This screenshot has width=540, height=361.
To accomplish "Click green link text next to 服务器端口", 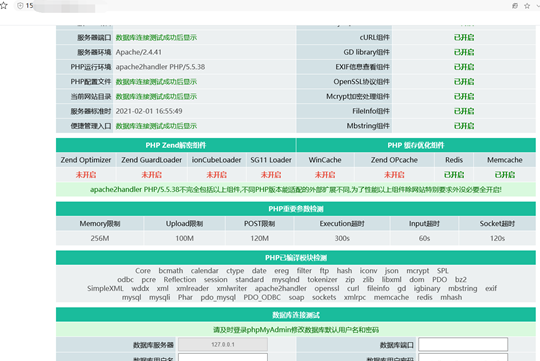I will 156,38.
